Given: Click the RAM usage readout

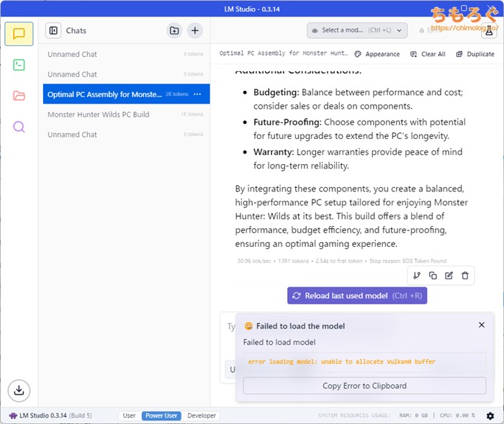Looking at the screenshot, I should 413,415.
